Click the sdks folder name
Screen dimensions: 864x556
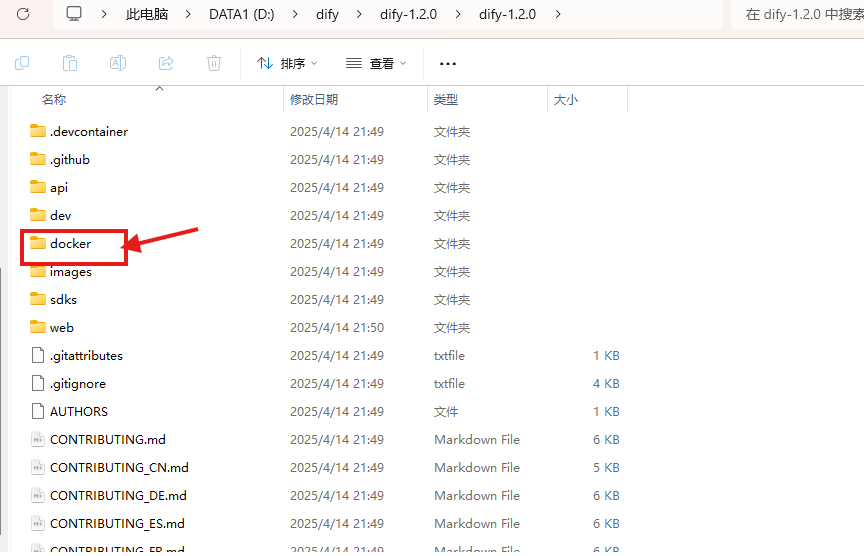63,300
